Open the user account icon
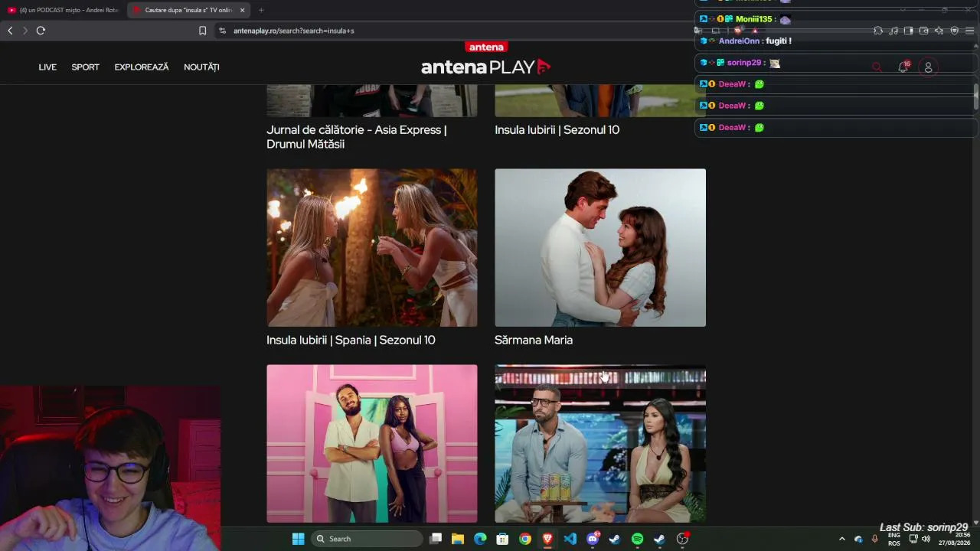This screenshot has width=980, height=551. pyautogui.click(x=928, y=67)
